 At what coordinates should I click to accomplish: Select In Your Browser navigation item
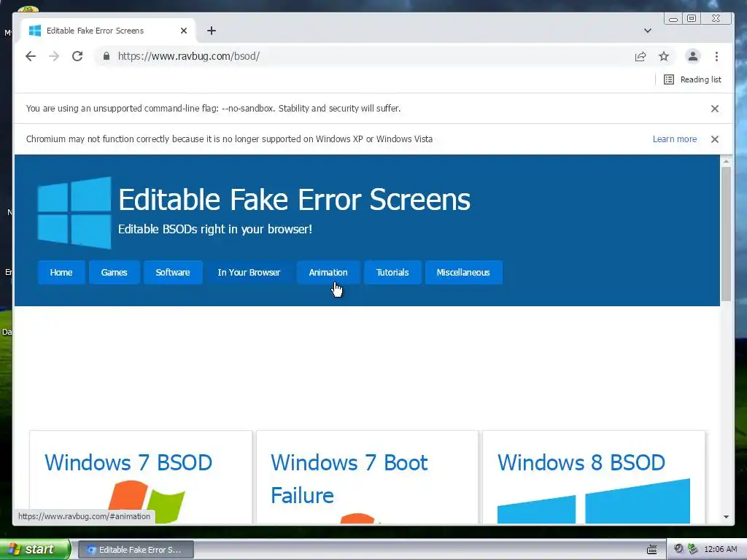pyautogui.click(x=249, y=273)
